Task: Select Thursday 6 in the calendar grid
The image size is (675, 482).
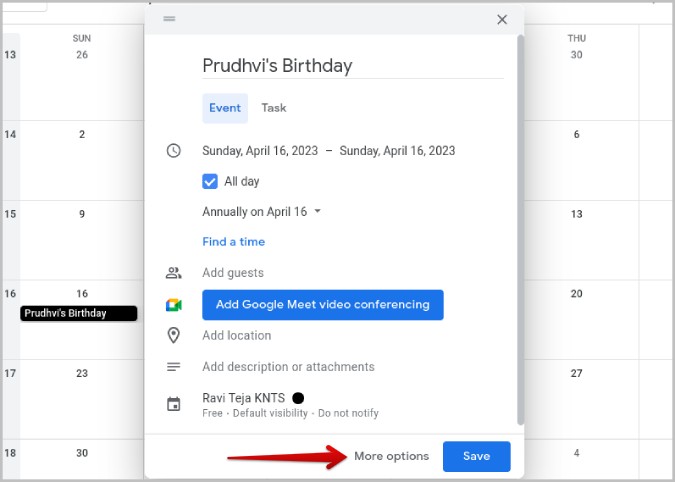Action: 576,134
